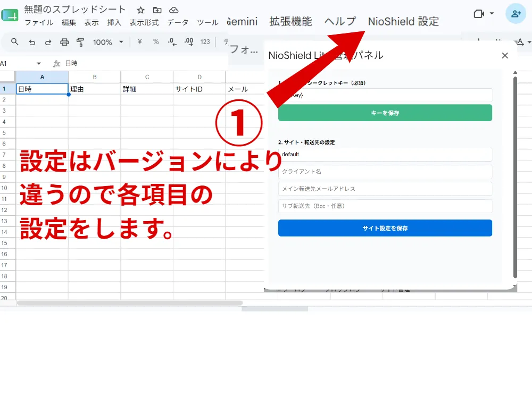Click the default site ID field

[385, 154]
